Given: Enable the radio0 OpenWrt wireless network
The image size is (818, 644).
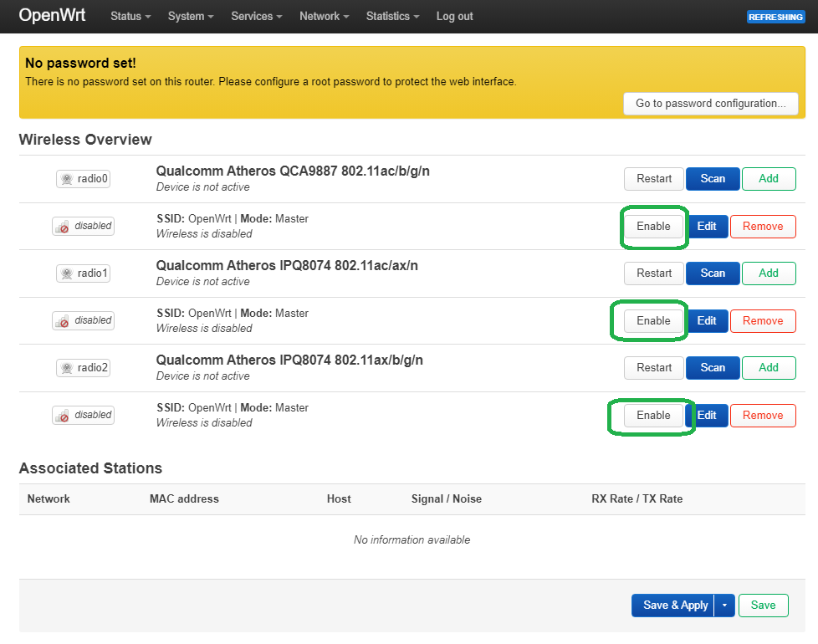Looking at the screenshot, I should point(653,227).
